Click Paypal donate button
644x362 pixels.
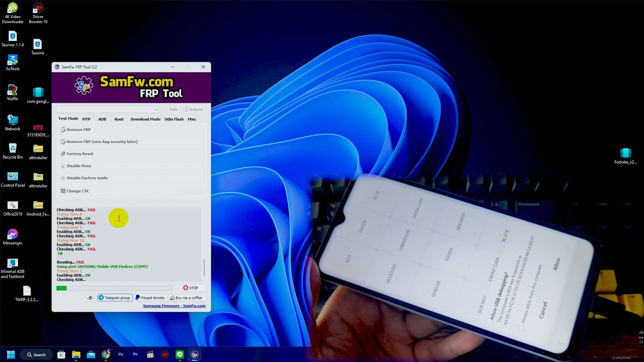[150, 298]
